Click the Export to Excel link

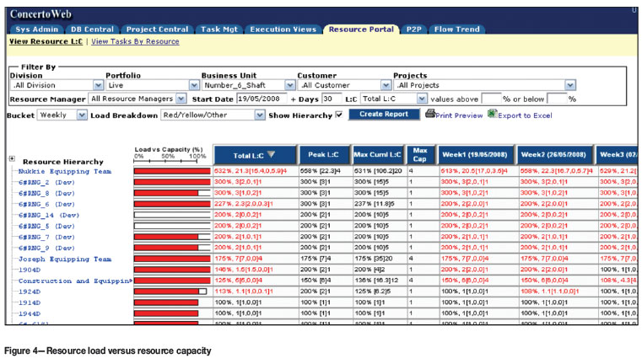pos(524,115)
